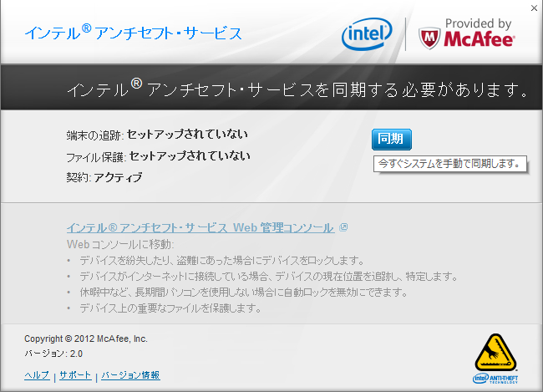
Task: Click the McAfee shield logo
Action: point(429,38)
